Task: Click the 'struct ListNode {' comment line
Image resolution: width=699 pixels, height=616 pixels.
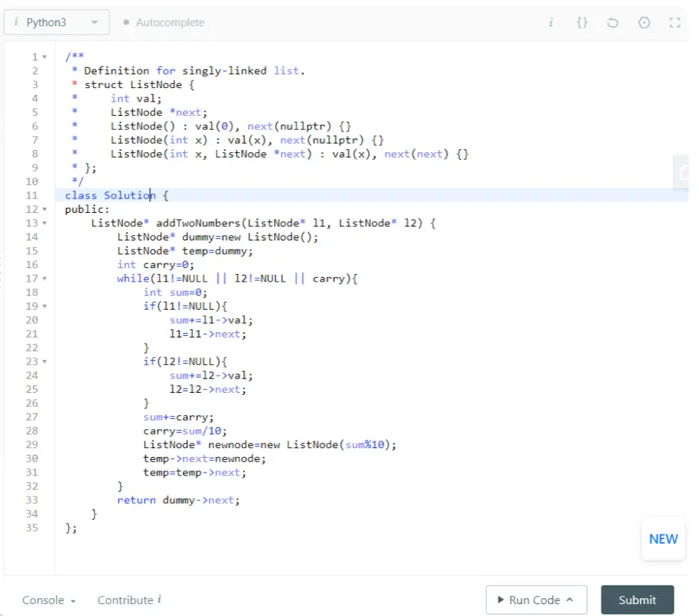Action: pos(140,84)
